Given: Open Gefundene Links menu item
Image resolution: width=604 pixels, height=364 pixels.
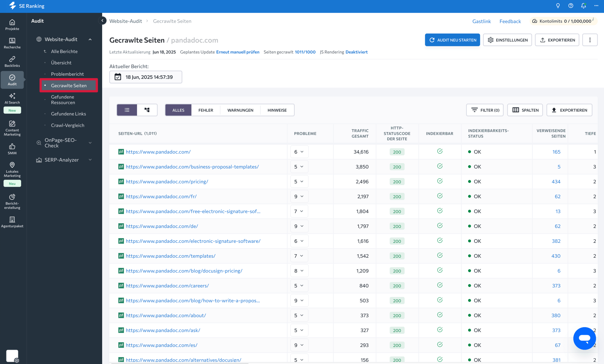Looking at the screenshot, I should [68, 114].
